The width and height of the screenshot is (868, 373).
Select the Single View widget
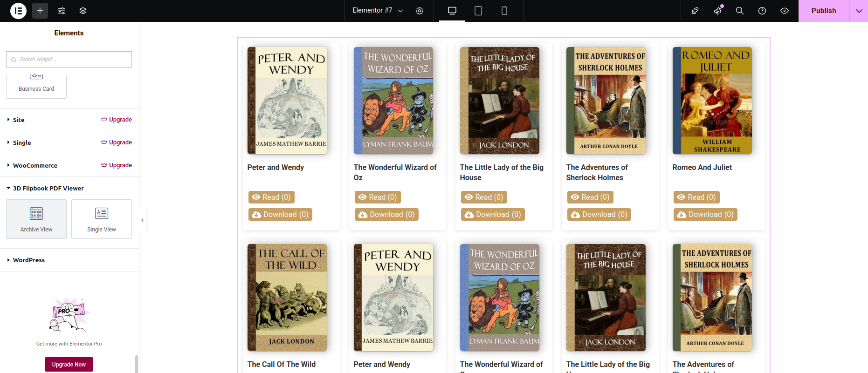point(102,219)
